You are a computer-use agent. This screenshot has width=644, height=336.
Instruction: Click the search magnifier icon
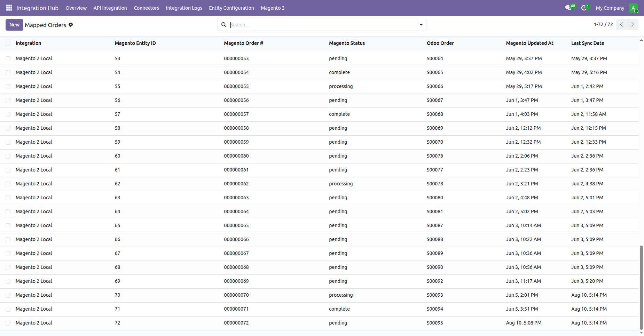point(224,25)
